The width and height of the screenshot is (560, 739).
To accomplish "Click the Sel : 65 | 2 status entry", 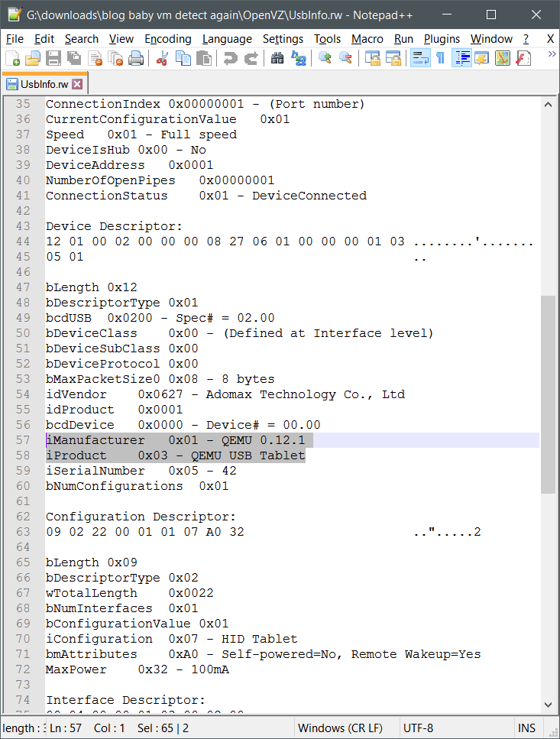I will 163,728.
